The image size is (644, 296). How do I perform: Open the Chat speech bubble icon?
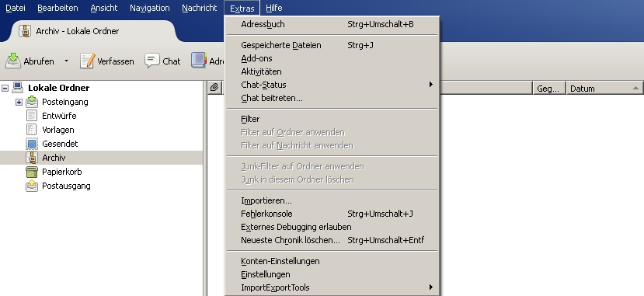[x=152, y=61]
